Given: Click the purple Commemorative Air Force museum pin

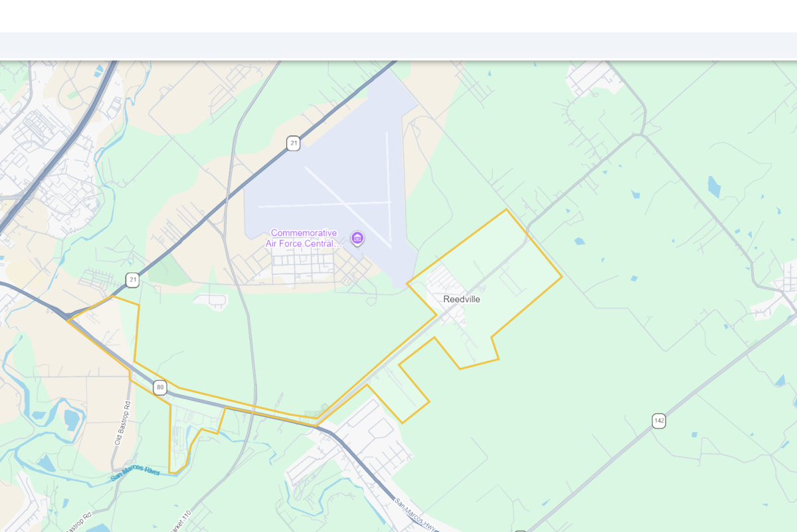Looking at the screenshot, I should (x=357, y=238).
